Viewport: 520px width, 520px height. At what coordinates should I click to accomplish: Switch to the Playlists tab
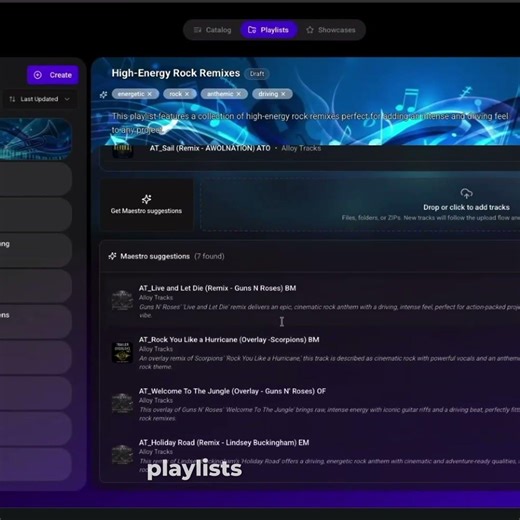pos(268,30)
